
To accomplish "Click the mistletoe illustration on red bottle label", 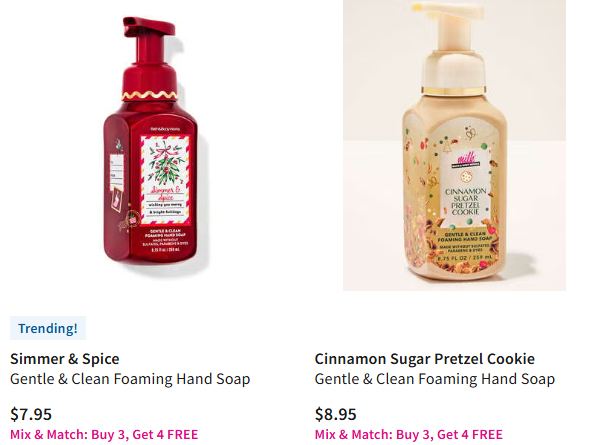I will (166, 163).
